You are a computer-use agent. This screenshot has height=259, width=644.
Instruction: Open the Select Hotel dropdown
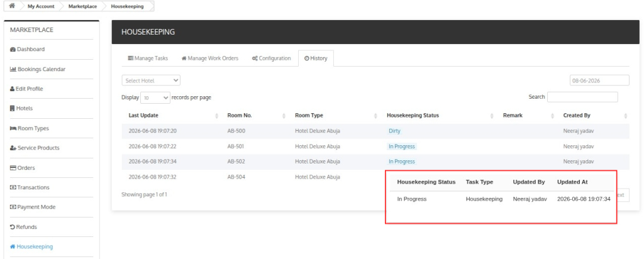(151, 80)
